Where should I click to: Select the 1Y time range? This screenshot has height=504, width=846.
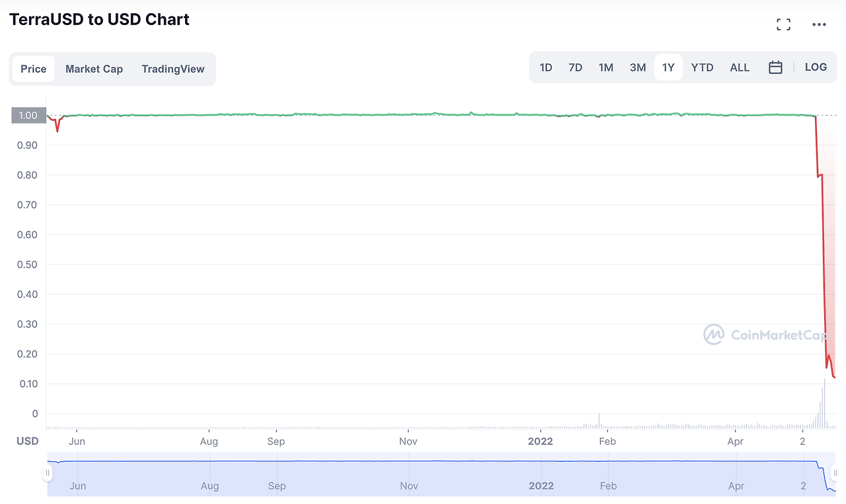click(668, 67)
